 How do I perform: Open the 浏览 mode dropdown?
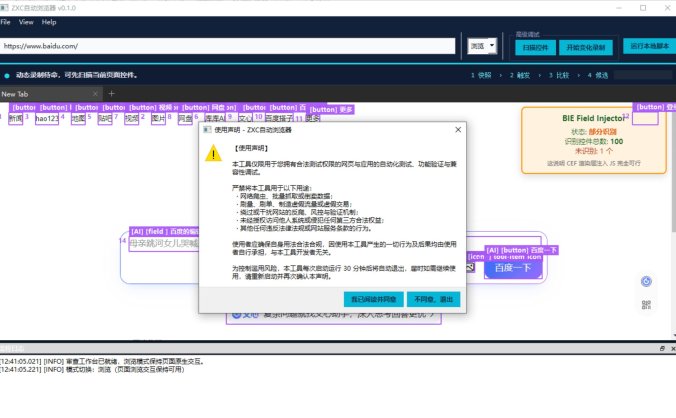click(x=482, y=46)
